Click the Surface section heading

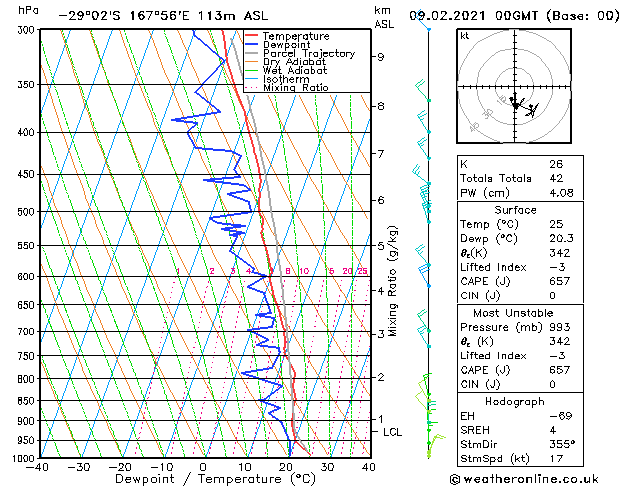tap(515, 210)
